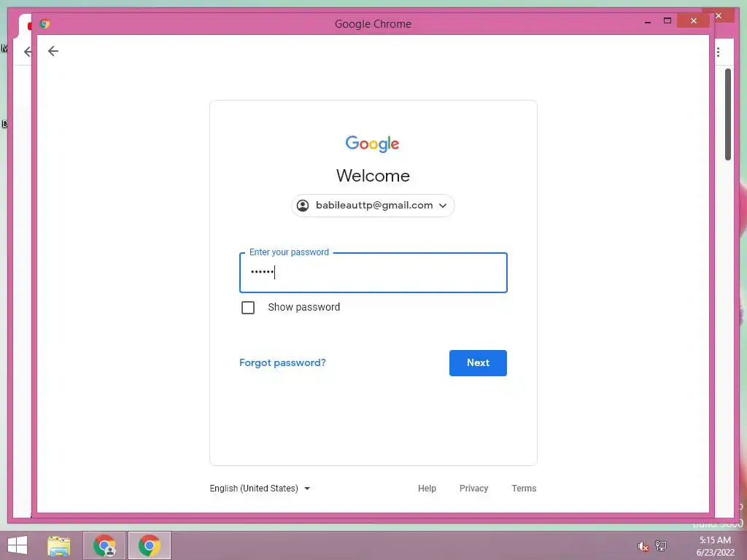Click the back arrow in the background Chrome window

click(x=28, y=52)
